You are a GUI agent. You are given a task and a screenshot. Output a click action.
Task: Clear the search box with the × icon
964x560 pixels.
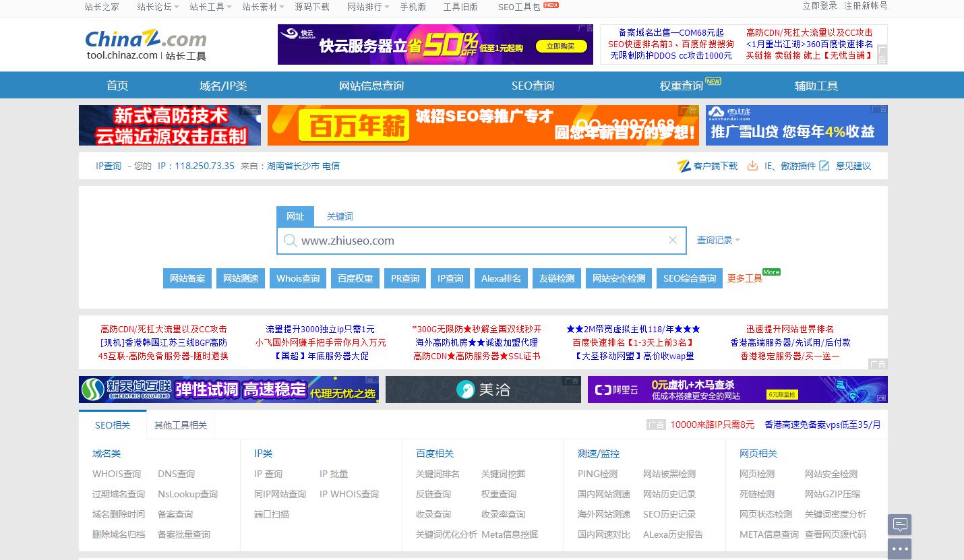(x=672, y=241)
